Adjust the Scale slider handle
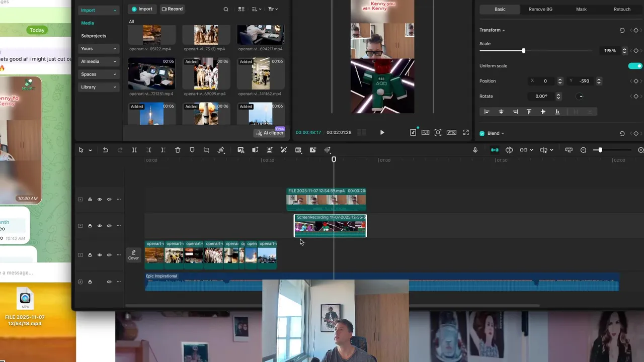 (523, 51)
